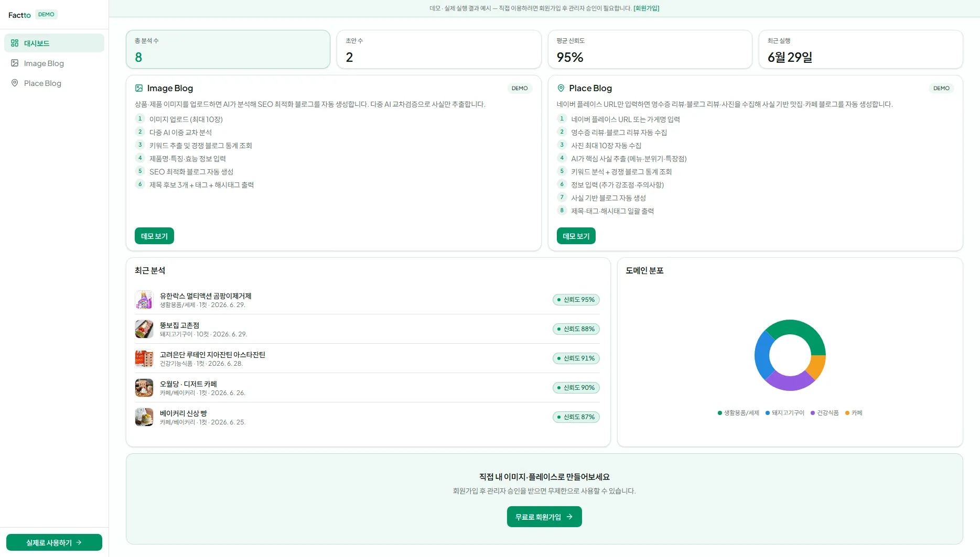Open 고려은단 루테인 지아잔틴 아스타잔틴 row

(367, 358)
